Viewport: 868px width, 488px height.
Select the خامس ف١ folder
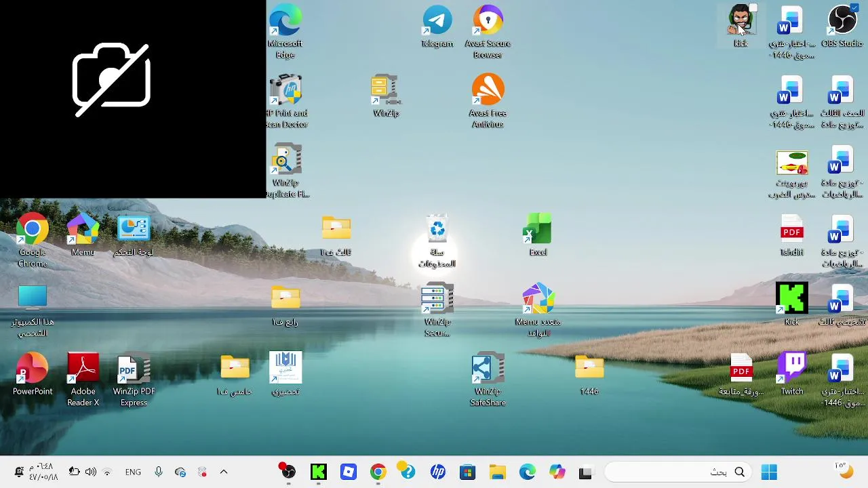click(x=235, y=374)
